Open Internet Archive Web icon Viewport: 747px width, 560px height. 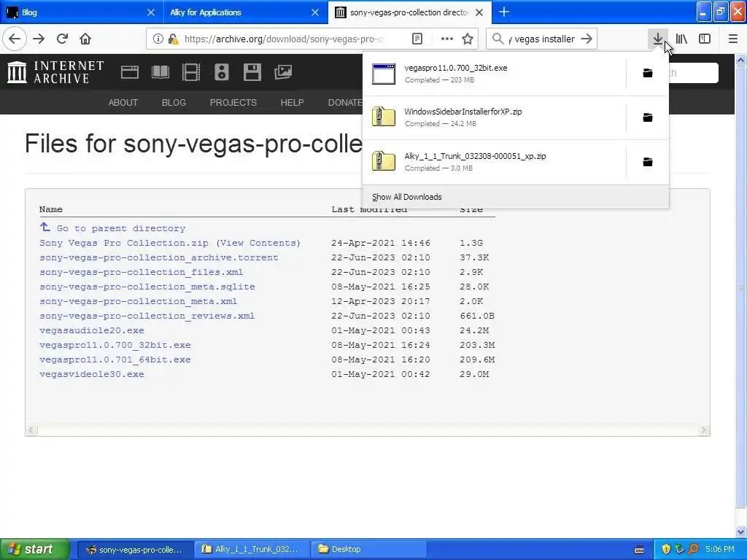130,72
